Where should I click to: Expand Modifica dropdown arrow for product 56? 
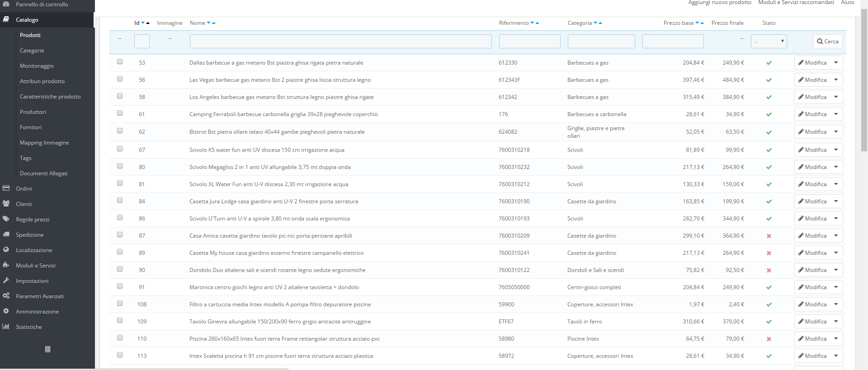click(836, 80)
